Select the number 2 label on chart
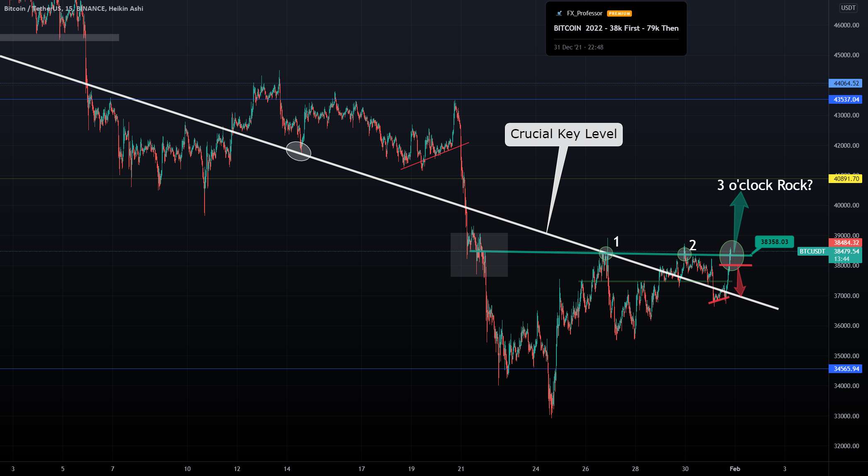Image resolution: width=868 pixels, height=476 pixels. click(x=692, y=245)
